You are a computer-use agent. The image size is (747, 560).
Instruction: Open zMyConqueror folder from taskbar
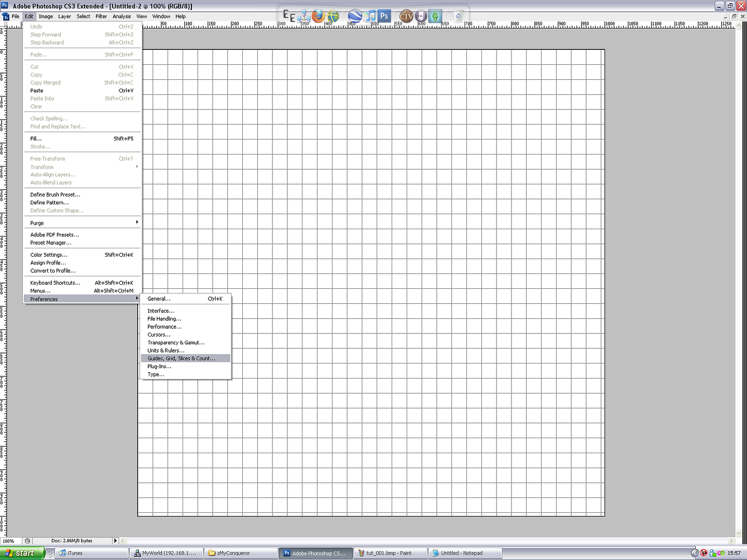click(241, 553)
